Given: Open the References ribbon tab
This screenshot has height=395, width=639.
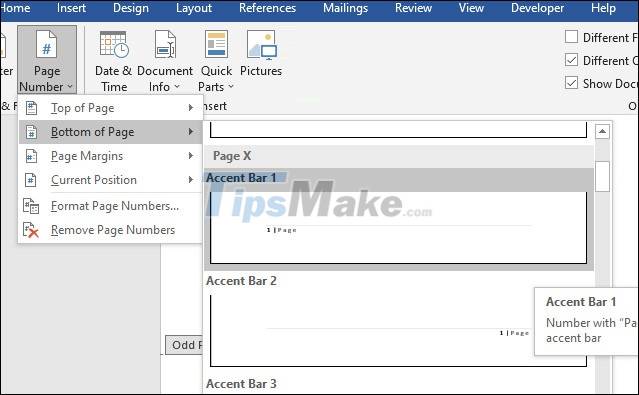Looking at the screenshot, I should point(267,8).
